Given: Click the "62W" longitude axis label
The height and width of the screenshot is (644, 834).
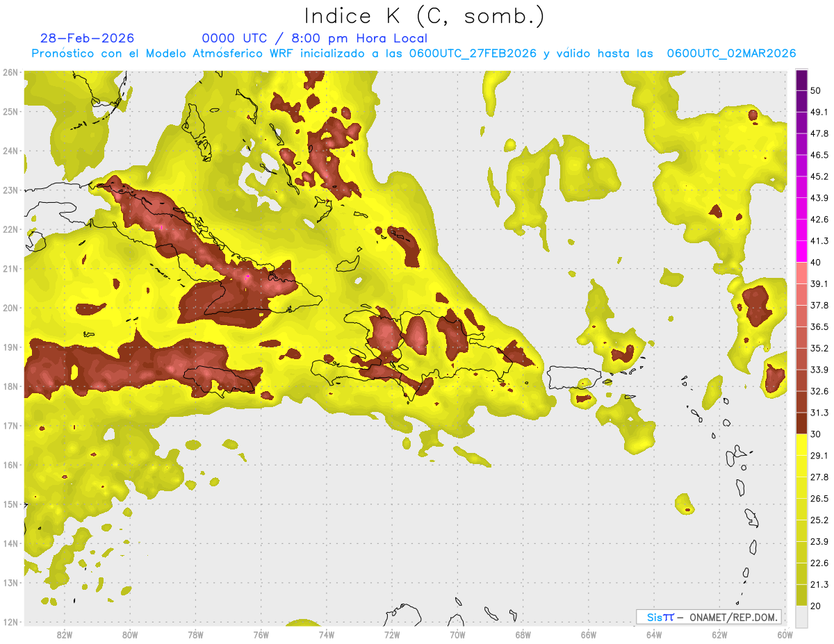Looking at the screenshot, I should pyautogui.click(x=720, y=634).
